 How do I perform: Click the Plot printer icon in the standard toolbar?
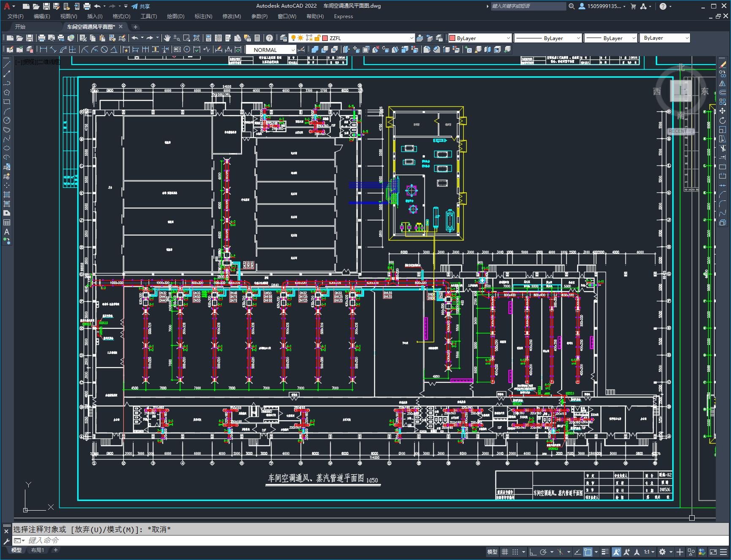41,38
